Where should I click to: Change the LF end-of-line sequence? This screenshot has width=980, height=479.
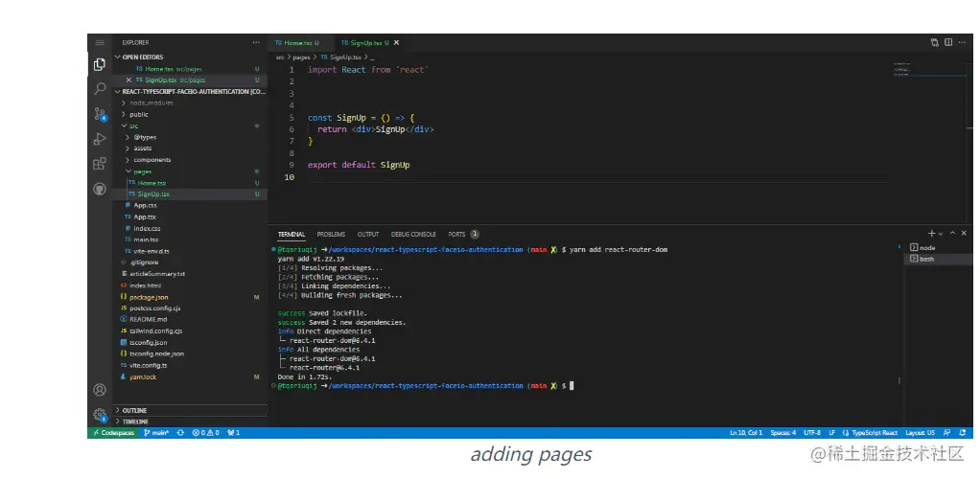tap(832, 433)
